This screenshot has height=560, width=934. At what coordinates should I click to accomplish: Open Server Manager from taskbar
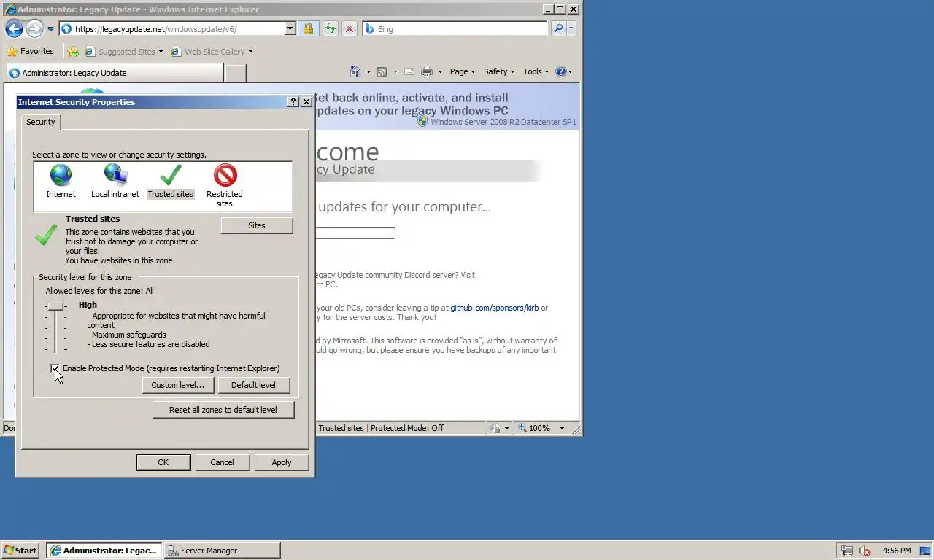[x=222, y=551]
